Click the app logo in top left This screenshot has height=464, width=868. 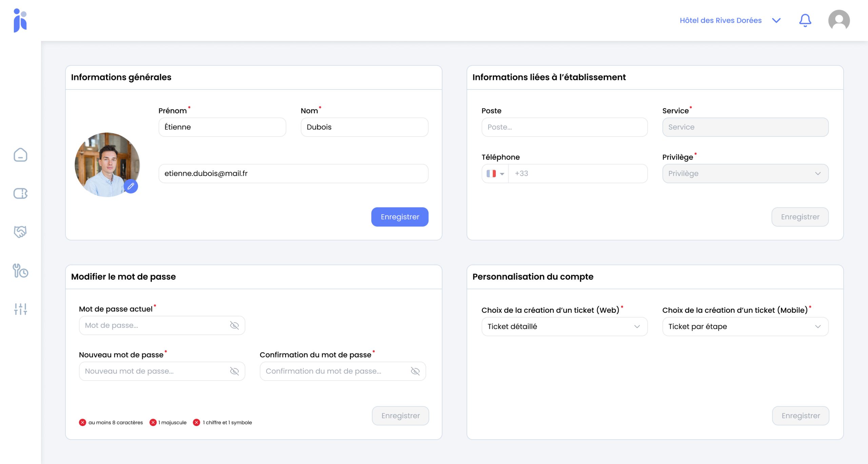click(x=20, y=20)
